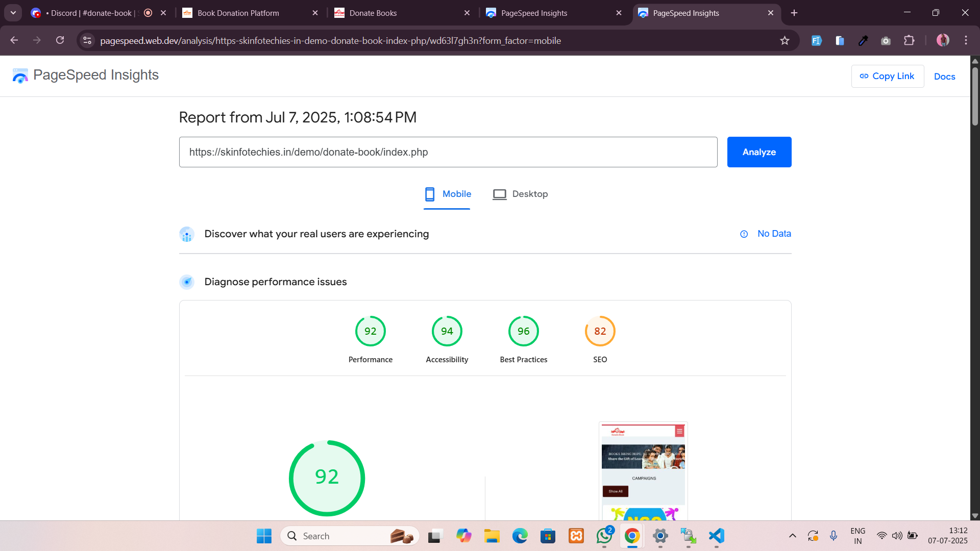The height and width of the screenshot is (551, 980).
Task: Open the Chrome three-dot menu
Action: click(x=966, y=40)
